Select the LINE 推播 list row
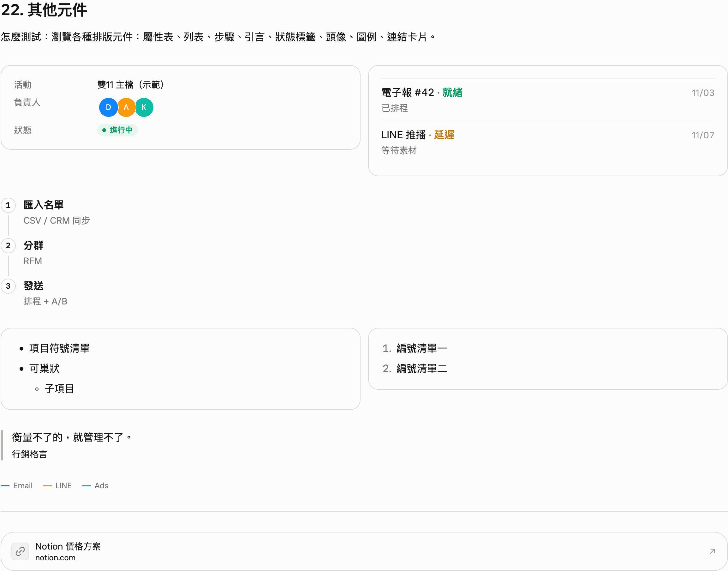728x571 pixels. coord(548,142)
